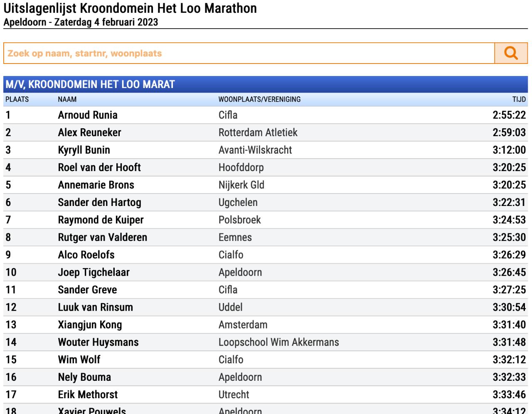Click Xiangjun Kong's name

tap(90, 325)
